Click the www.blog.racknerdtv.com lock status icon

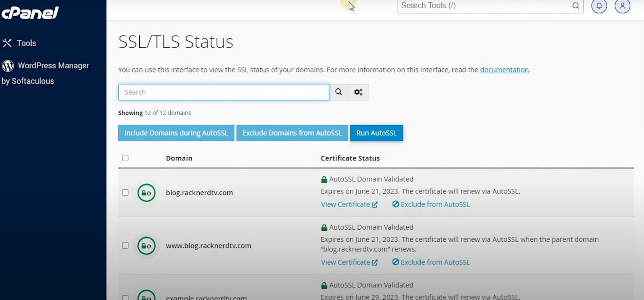tap(147, 246)
